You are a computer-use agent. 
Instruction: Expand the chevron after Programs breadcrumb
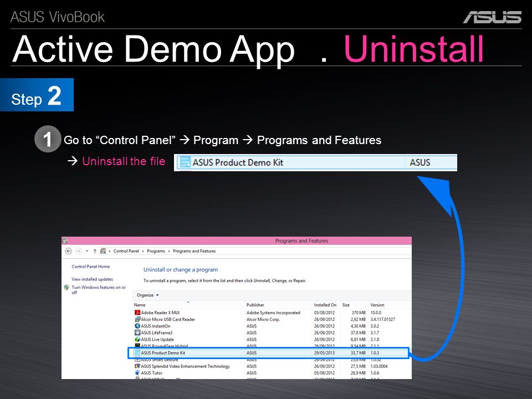click(168, 252)
